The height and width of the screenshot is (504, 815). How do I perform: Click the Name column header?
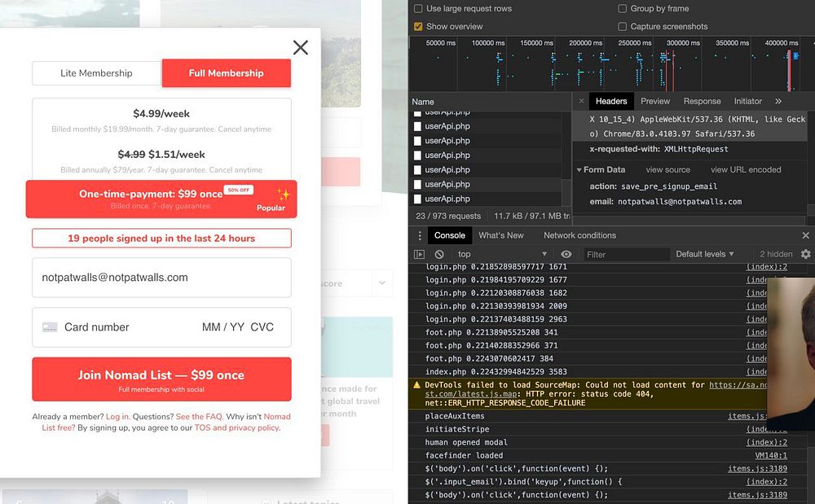point(490,102)
